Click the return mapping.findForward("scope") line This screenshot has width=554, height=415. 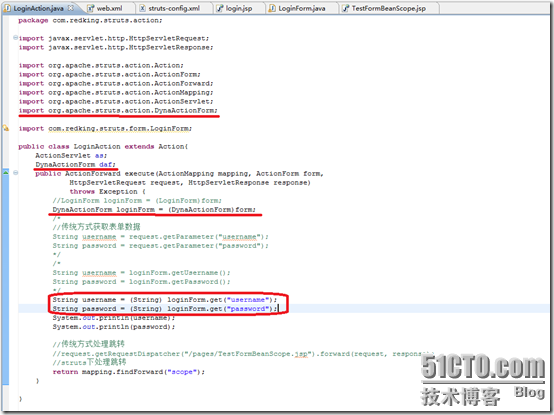(x=129, y=372)
